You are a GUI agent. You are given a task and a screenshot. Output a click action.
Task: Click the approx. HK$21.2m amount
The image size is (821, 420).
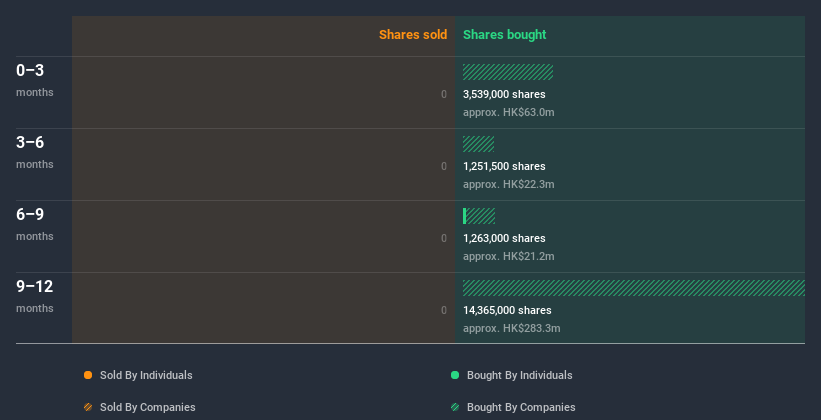508,256
